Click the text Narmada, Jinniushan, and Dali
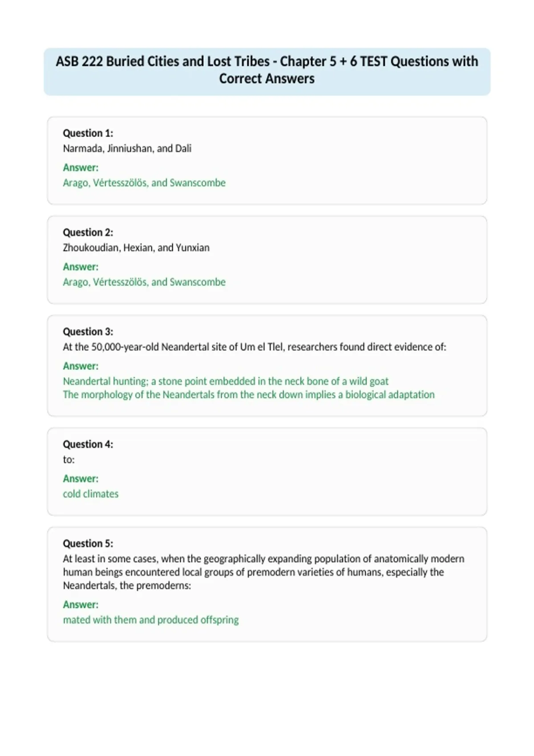Screen dimensions: 534x756 pos(127,149)
